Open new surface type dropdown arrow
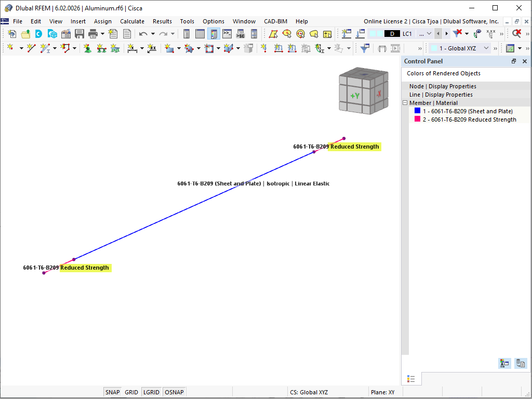Screen dimensions: 532x399 (179, 48)
